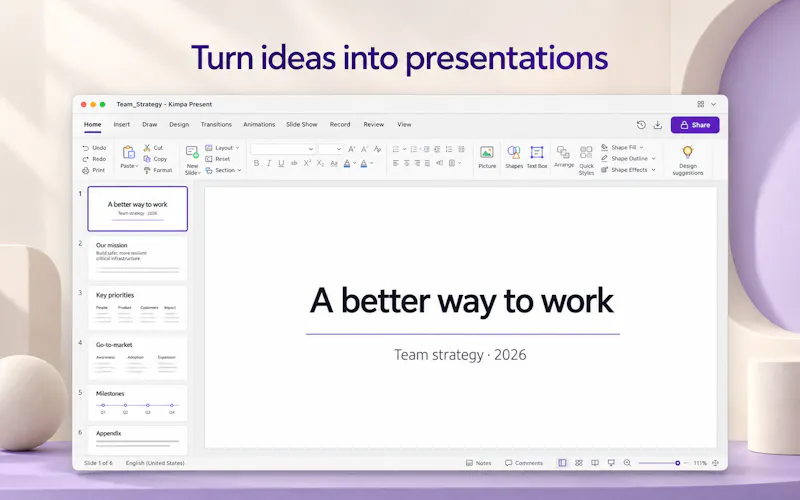Clear text formatting
Image resolution: width=800 pixels, height=500 pixels.
tap(378, 149)
